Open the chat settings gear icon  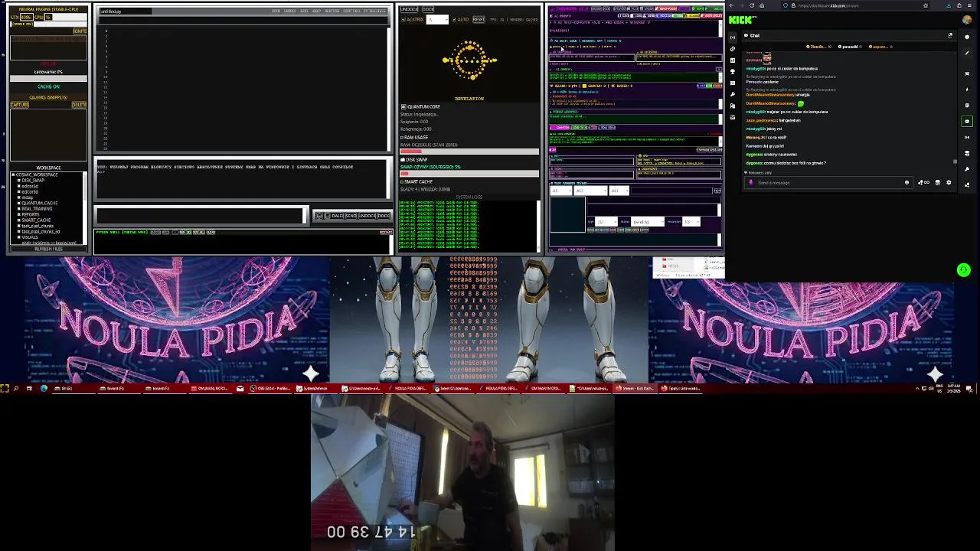[949, 183]
